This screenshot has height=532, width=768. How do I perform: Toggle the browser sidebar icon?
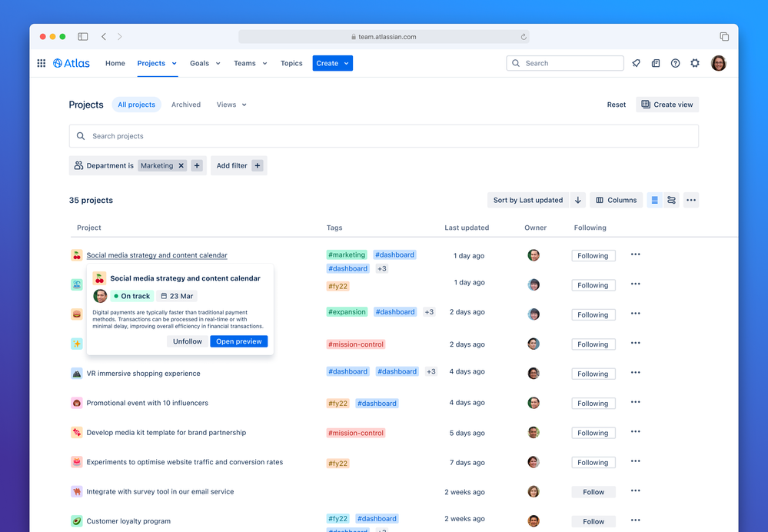83,37
